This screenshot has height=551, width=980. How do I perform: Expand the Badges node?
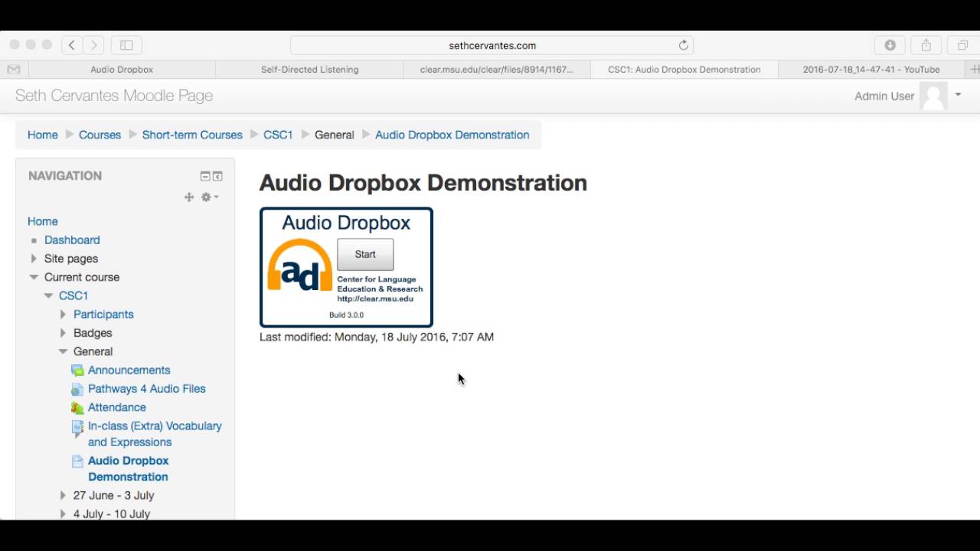click(63, 333)
